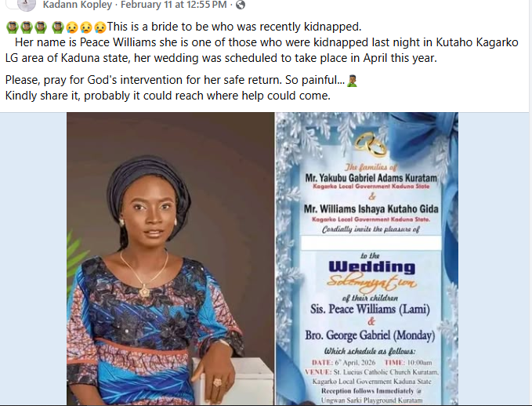Click "Sis. Peace Williams (Lami)" on the card
This screenshot has width=532, height=406.
pos(370,310)
